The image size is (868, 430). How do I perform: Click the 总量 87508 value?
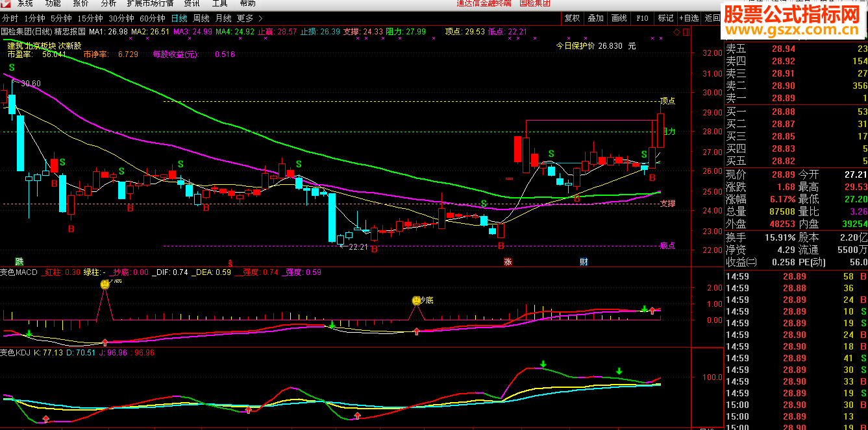pyautogui.click(x=782, y=211)
